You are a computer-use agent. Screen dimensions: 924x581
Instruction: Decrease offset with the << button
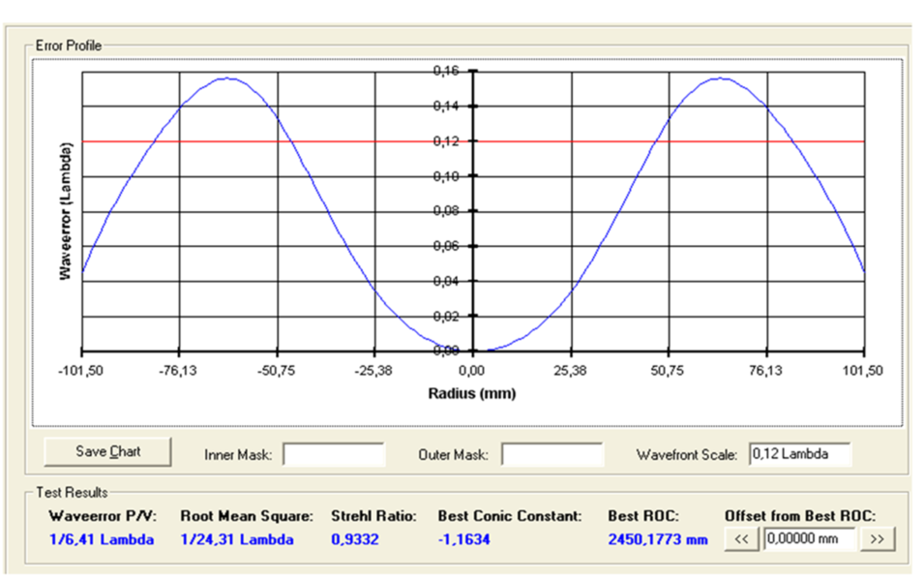742,539
